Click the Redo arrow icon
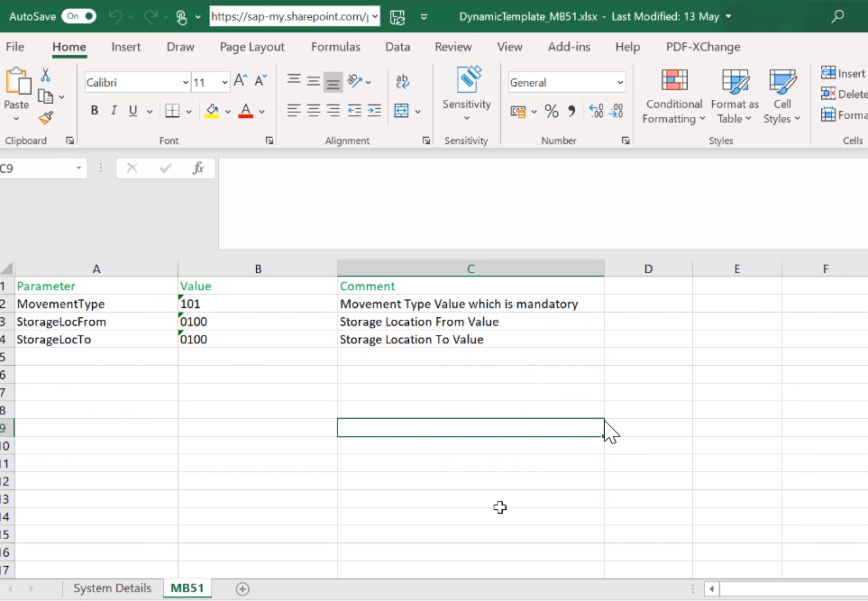Viewport: 868px width, 601px height. (x=150, y=16)
